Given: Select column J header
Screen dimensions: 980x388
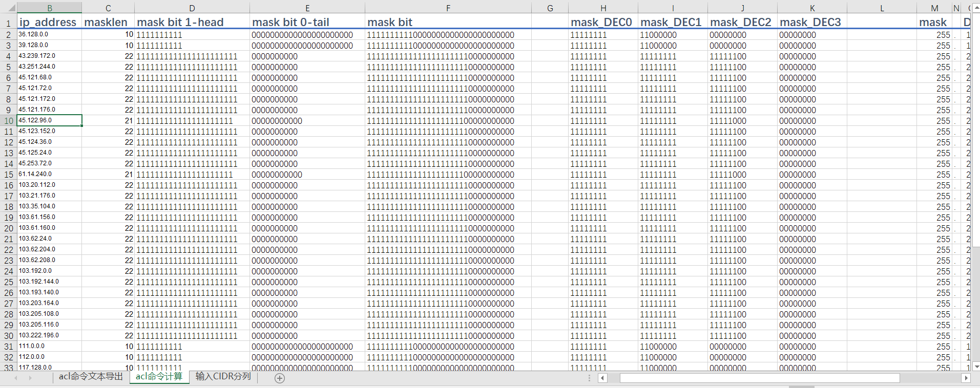Looking at the screenshot, I should coord(743,8).
